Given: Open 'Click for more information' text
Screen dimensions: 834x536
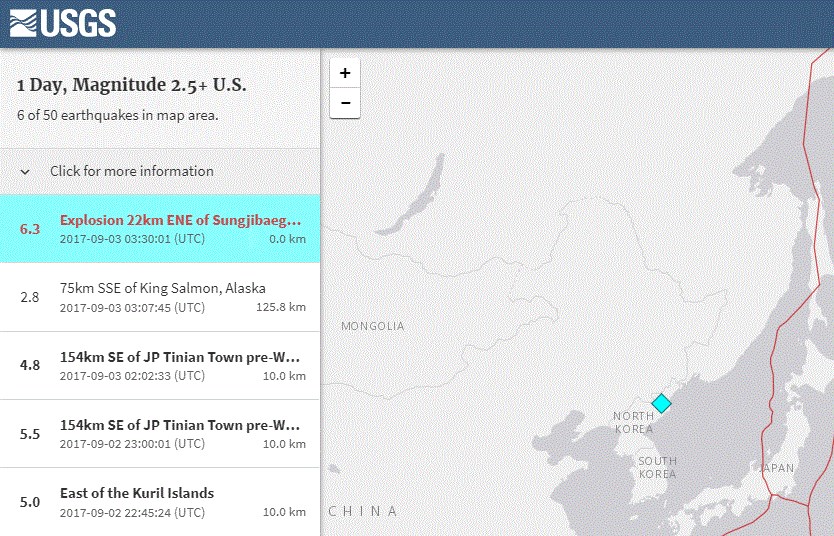Looking at the screenshot, I should (x=131, y=171).
